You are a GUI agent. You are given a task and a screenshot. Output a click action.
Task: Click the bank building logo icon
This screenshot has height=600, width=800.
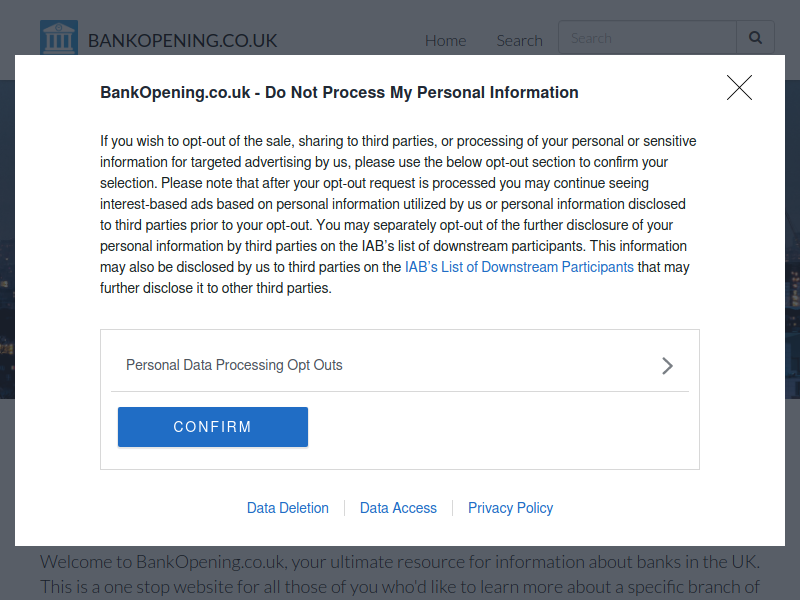pos(59,37)
